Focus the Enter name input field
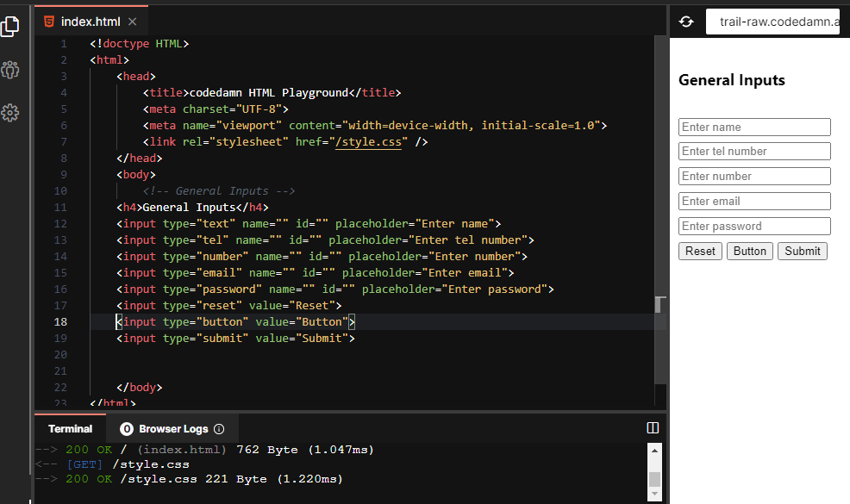The image size is (850, 504). point(754,128)
